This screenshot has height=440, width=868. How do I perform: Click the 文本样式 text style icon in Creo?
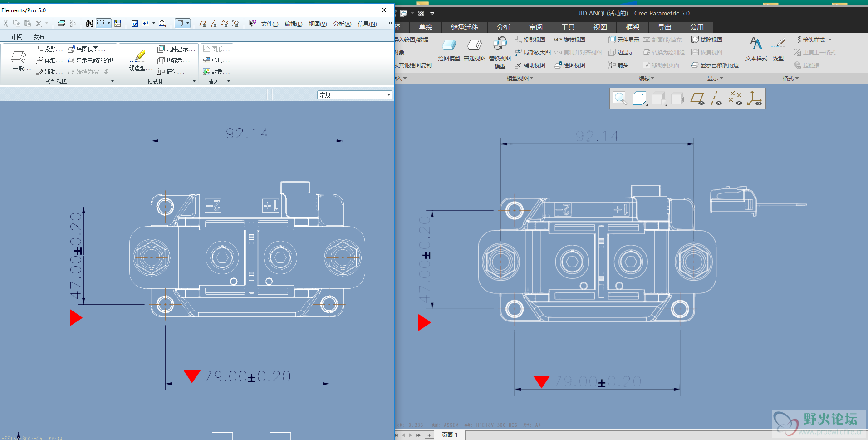pyautogui.click(x=756, y=44)
